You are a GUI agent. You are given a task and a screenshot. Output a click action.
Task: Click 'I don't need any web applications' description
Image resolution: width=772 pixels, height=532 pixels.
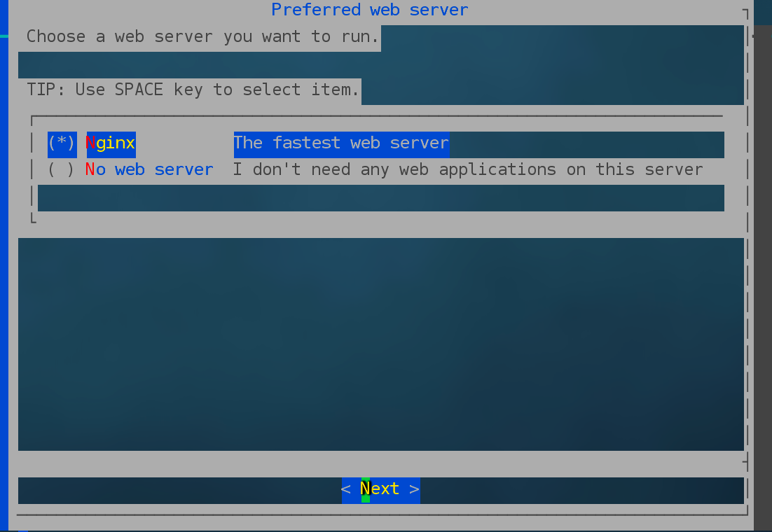[x=468, y=170]
